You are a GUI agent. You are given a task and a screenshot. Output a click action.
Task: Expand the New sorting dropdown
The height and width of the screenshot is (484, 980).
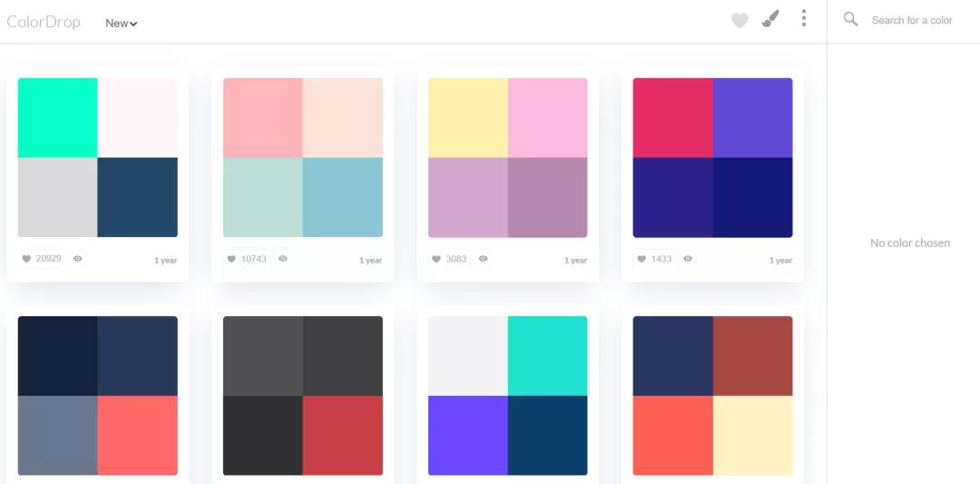(x=122, y=23)
